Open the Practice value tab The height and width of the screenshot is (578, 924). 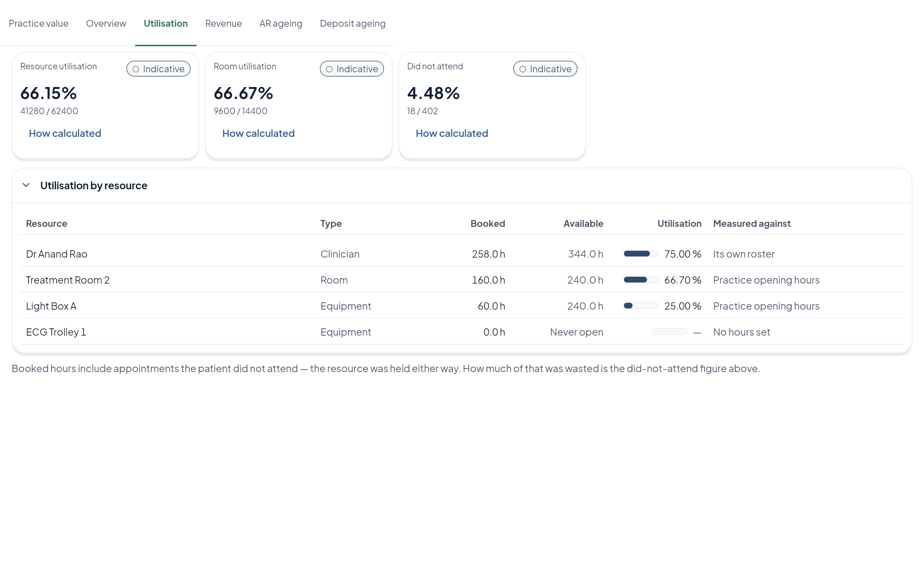click(39, 23)
